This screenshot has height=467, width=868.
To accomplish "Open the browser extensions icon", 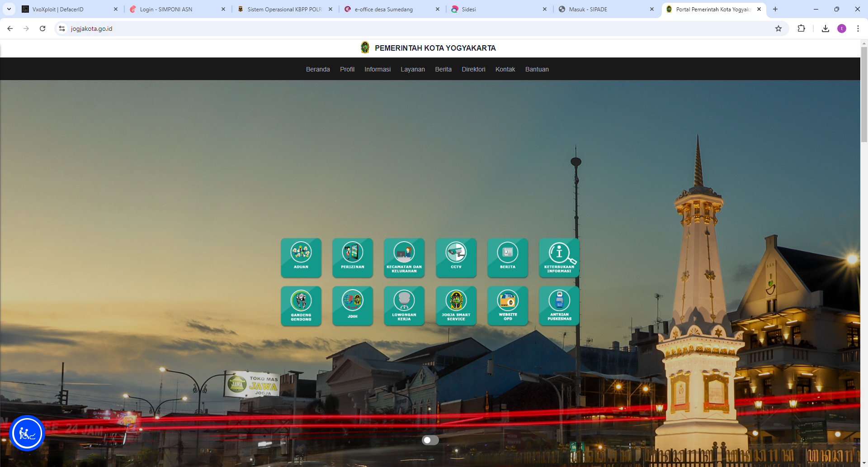I will tap(801, 29).
